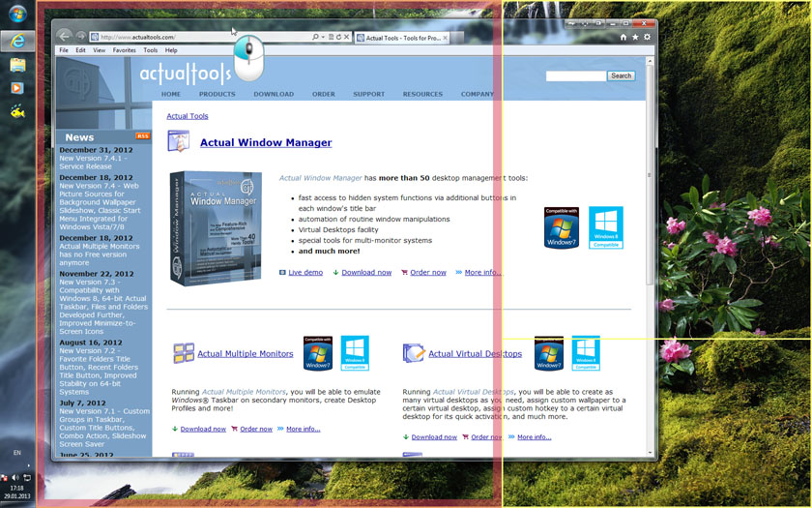The width and height of the screenshot is (812, 508).
Task: Go to RESOURCES in site navigation
Action: pyautogui.click(x=422, y=95)
